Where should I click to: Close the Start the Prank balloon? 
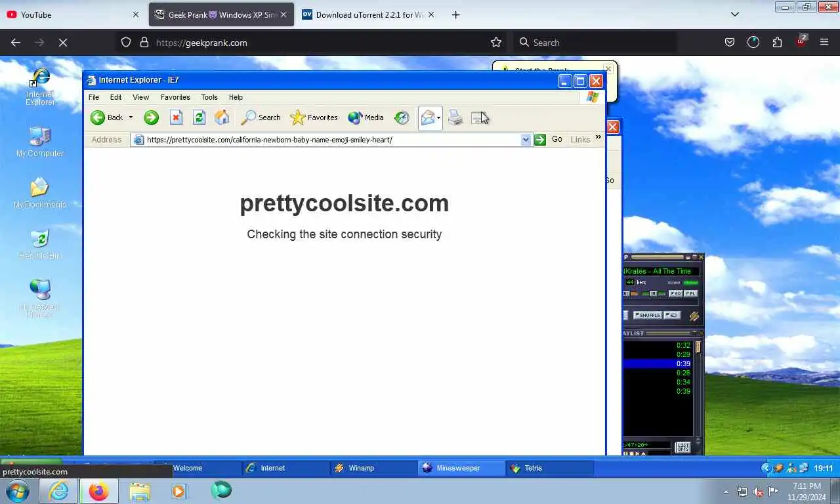point(608,68)
